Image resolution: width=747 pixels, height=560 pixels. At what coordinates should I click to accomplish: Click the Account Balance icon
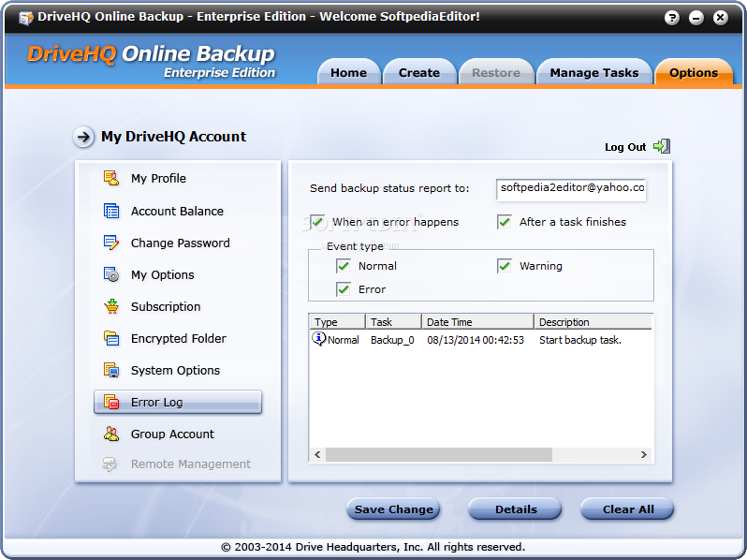[111, 211]
